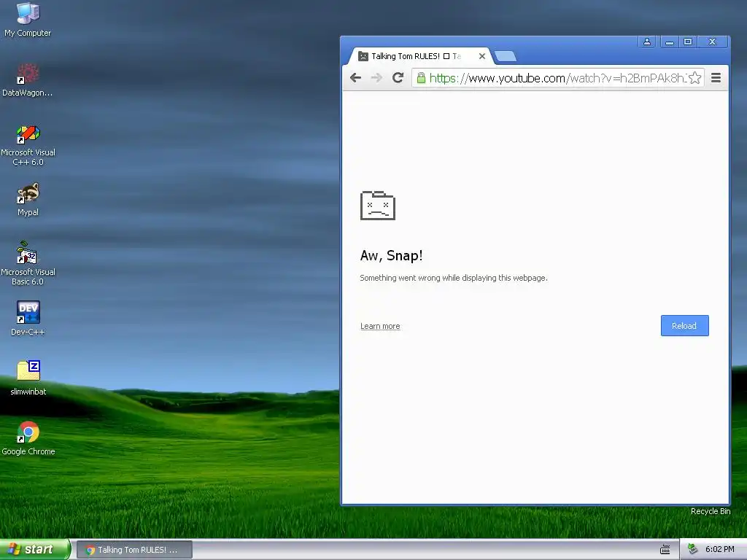Go back with Chrome's back arrow
Image resolution: width=747 pixels, height=560 pixels.
(x=355, y=77)
